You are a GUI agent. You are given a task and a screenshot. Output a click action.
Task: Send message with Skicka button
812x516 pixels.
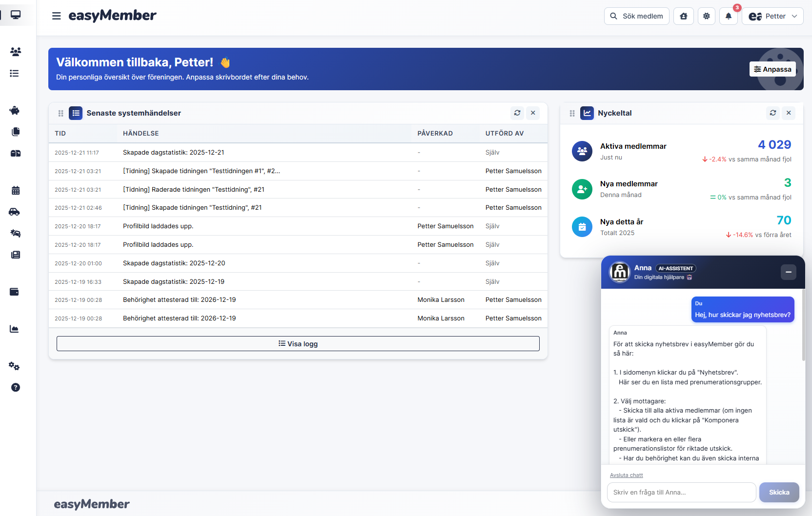779,492
